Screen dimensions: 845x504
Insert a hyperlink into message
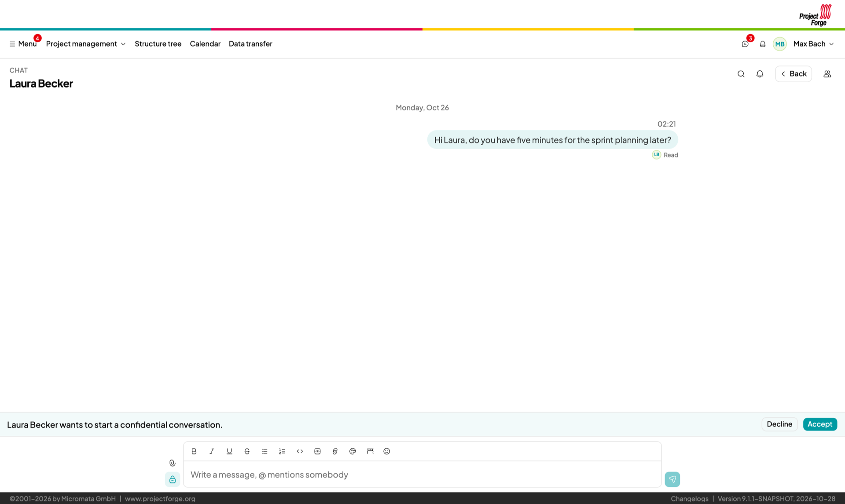(335, 451)
